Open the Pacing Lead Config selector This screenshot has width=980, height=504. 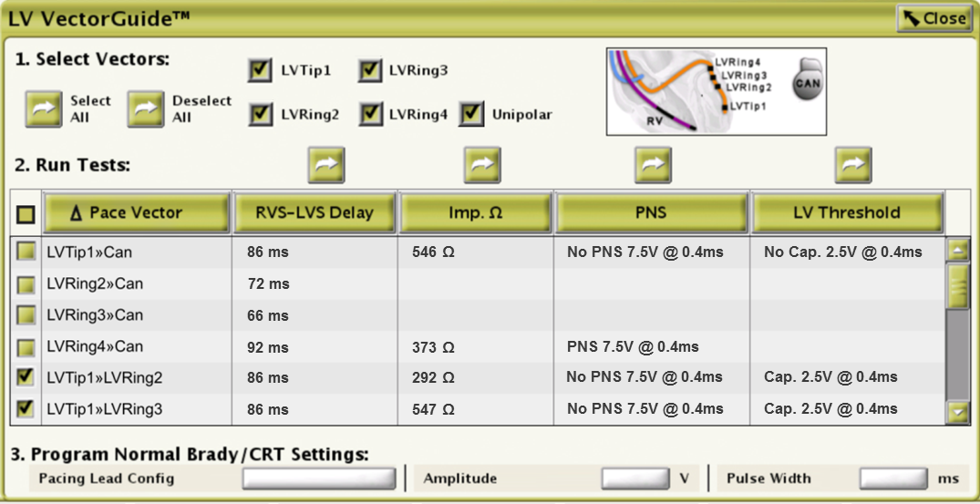318,478
